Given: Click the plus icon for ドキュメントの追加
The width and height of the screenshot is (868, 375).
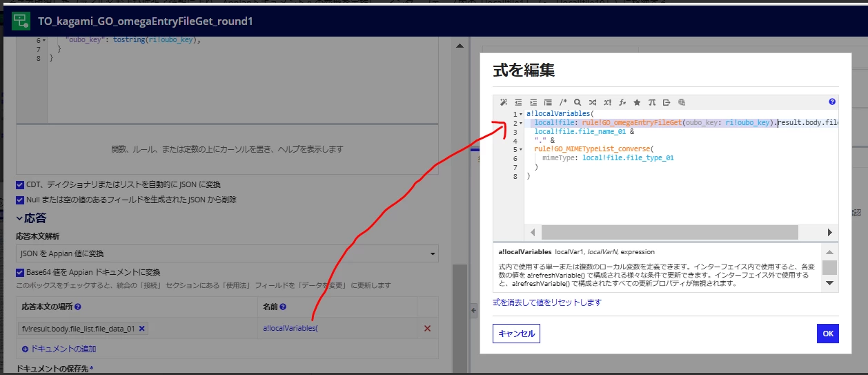Looking at the screenshot, I should tap(26, 349).
